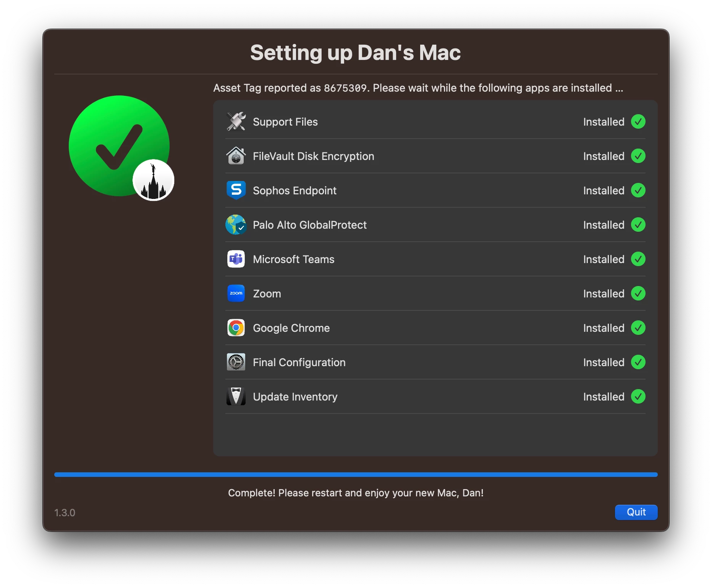The height and width of the screenshot is (588, 712).
Task: Select the Sophos Endpoint label
Action: [295, 191]
